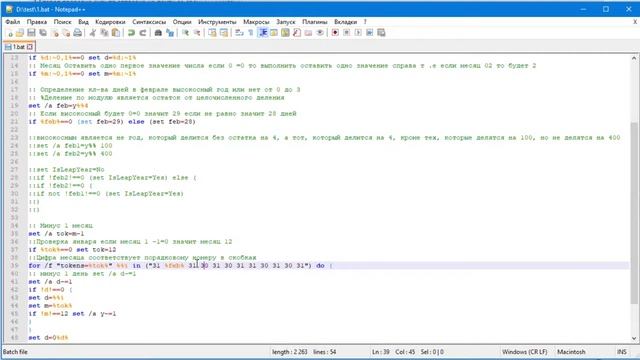Toggle INS insert mode in status bar

[622, 352]
